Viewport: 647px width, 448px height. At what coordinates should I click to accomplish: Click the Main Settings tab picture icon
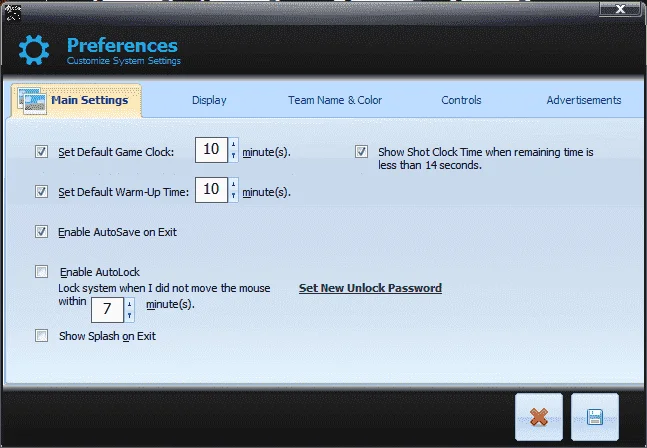(32, 100)
